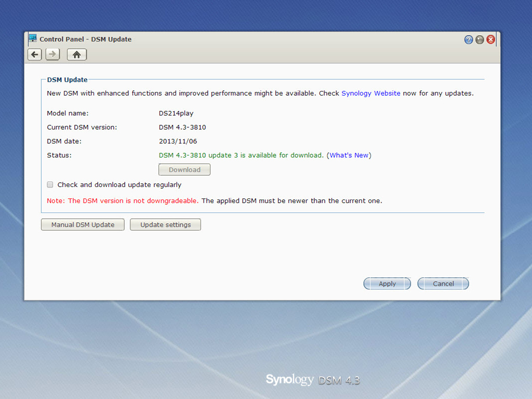Click the Status: label
The height and width of the screenshot is (399, 532).
tap(59, 155)
